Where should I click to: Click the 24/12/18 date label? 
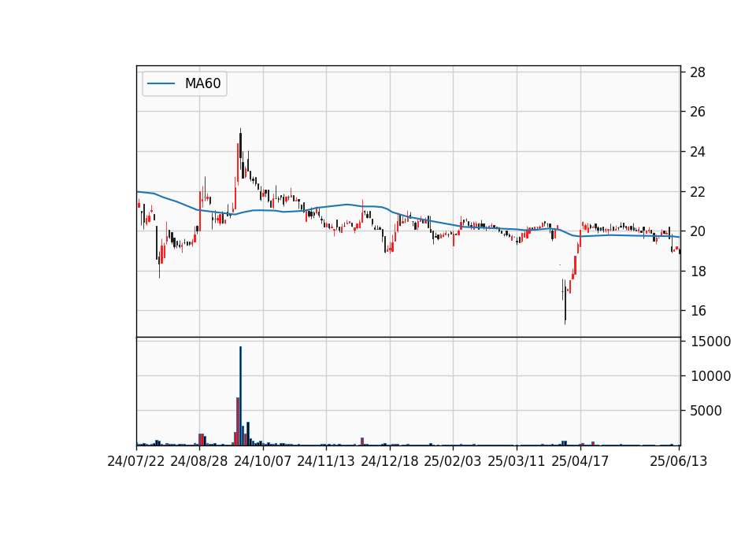click(x=390, y=461)
